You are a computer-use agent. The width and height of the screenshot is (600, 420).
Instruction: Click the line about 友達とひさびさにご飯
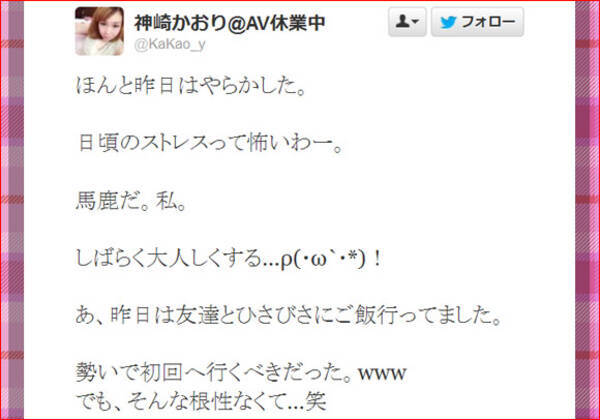pyautogui.click(x=289, y=316)
